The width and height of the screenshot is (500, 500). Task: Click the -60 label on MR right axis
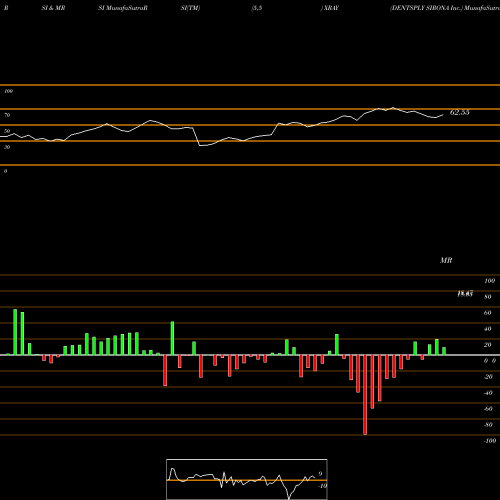click(x=488, y=409)
